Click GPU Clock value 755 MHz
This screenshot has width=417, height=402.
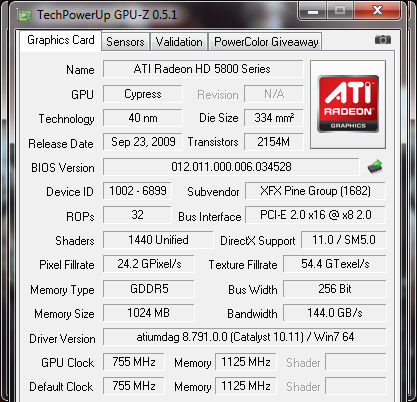[134, 362]
